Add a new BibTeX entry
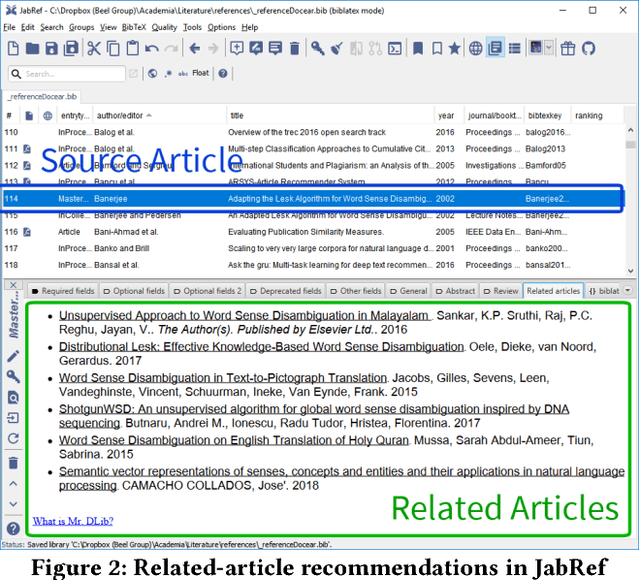Screen dimensions: 640x580 click(x=237, y=48)
